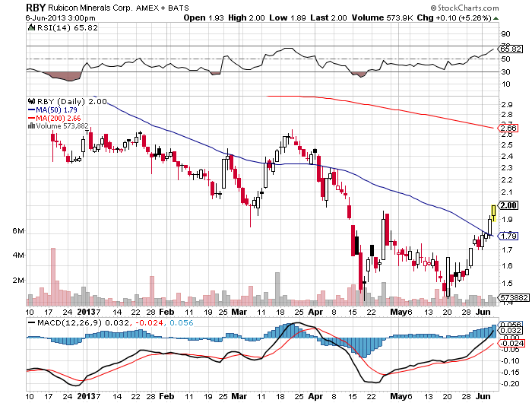Click the Chg +0.10 (+5.26%) value
This screenshot has width=532, height=403.
[x=454, y=17]
